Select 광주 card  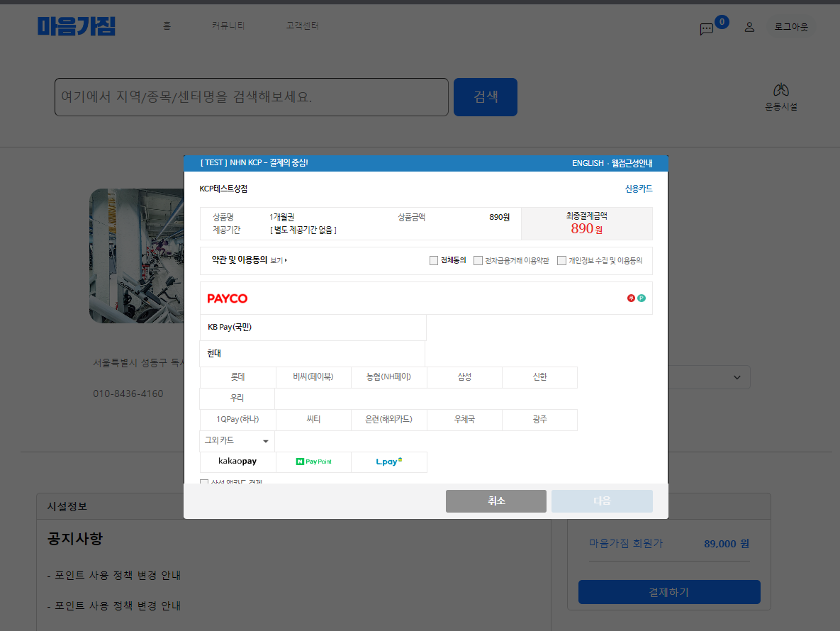(540, 420)
